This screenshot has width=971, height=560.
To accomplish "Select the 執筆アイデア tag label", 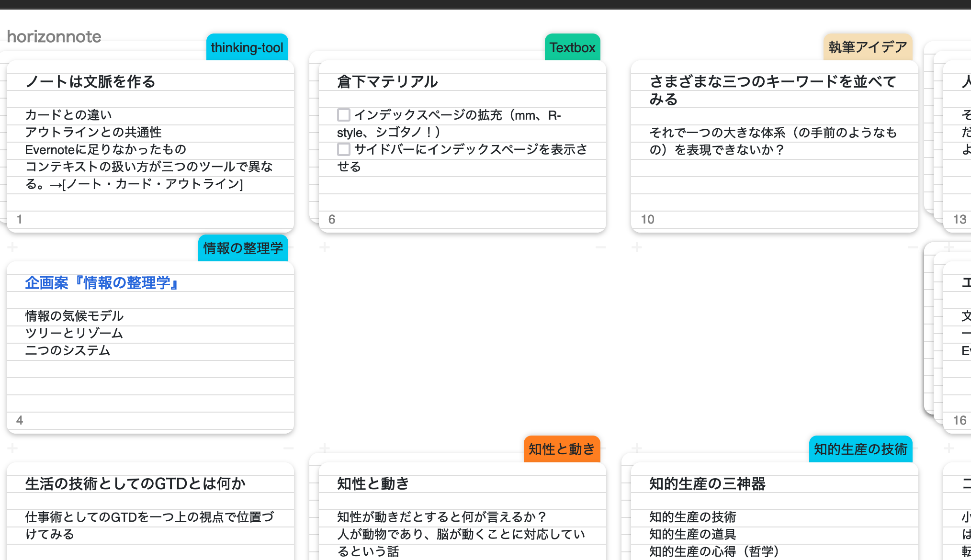I will [868, 47].
